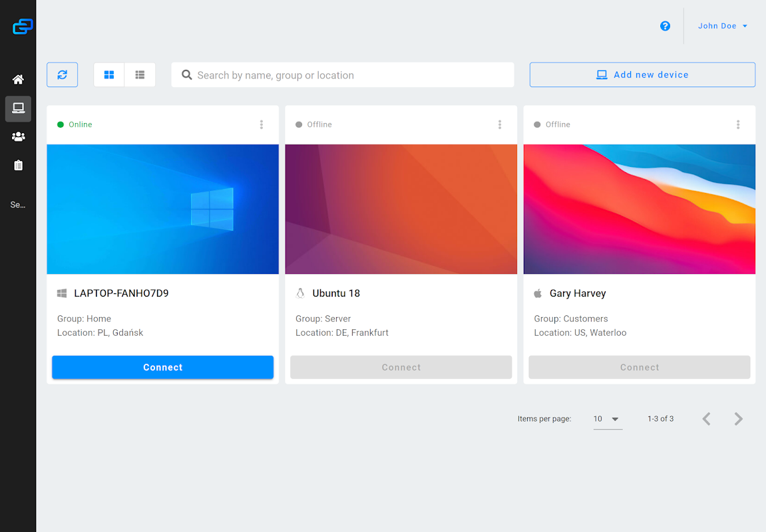Open the help question mark icon
The image size is (766, 532).
pos(665,26)
